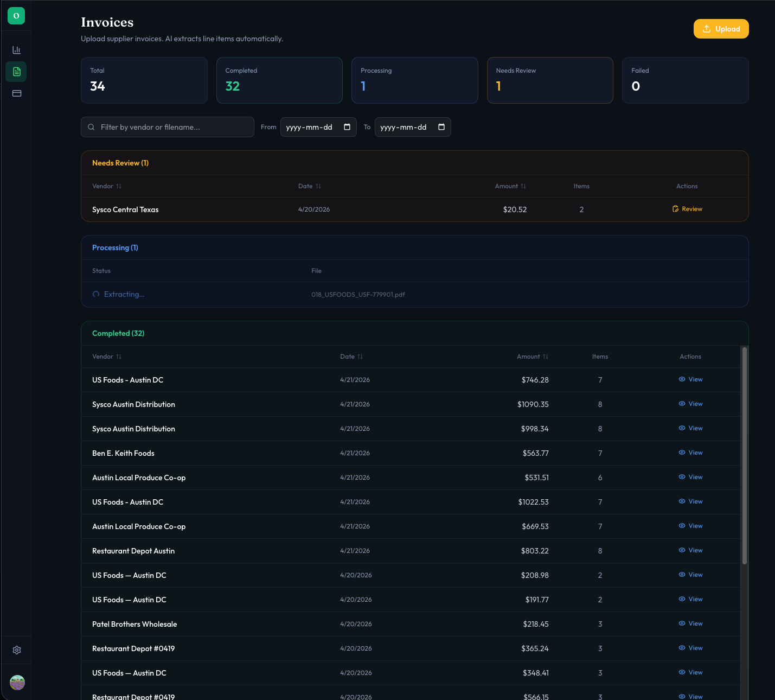Click the Completed table vertical scrollbar

(745, 456)
